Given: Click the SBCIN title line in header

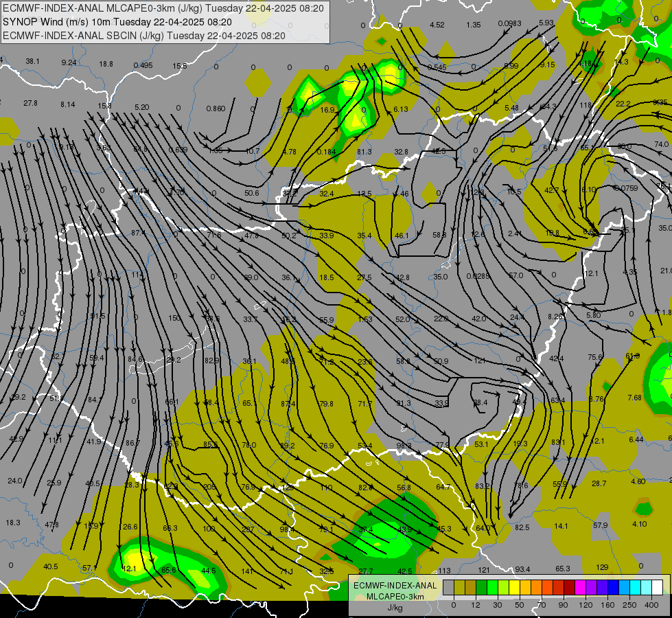Looking at the screenshot, I should [x=144, y=36].
